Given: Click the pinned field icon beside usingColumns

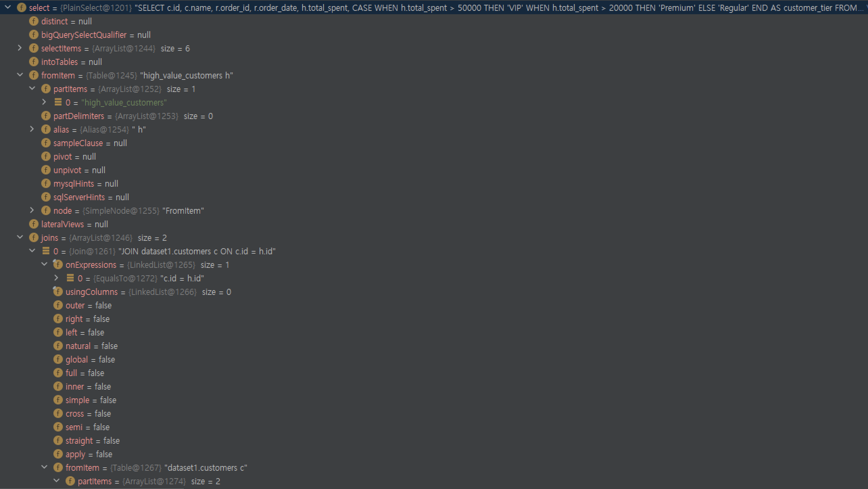Looking at the screenshot, I should pyautogui.click(x=58, y=292).
